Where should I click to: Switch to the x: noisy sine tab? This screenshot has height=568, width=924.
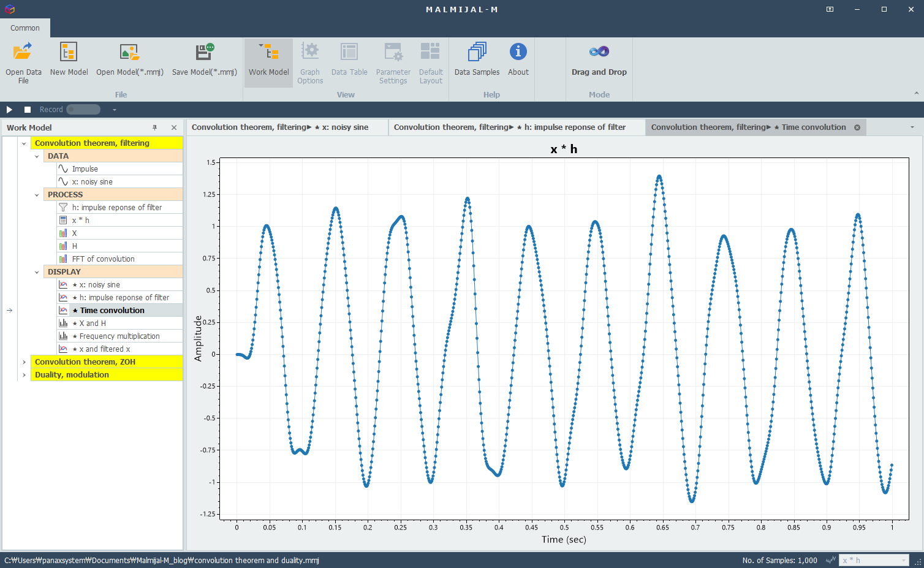pos(287,127)
